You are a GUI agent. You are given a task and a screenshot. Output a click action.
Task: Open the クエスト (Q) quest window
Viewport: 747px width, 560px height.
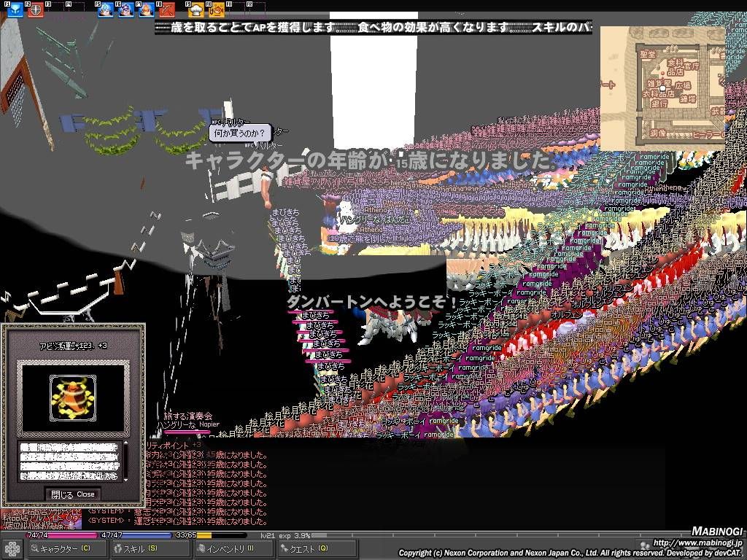pos(317,549)
